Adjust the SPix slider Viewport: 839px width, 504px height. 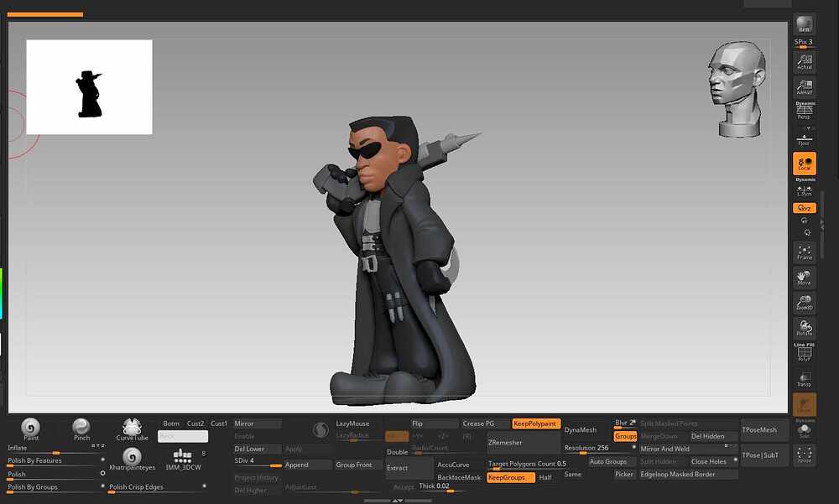804,43
